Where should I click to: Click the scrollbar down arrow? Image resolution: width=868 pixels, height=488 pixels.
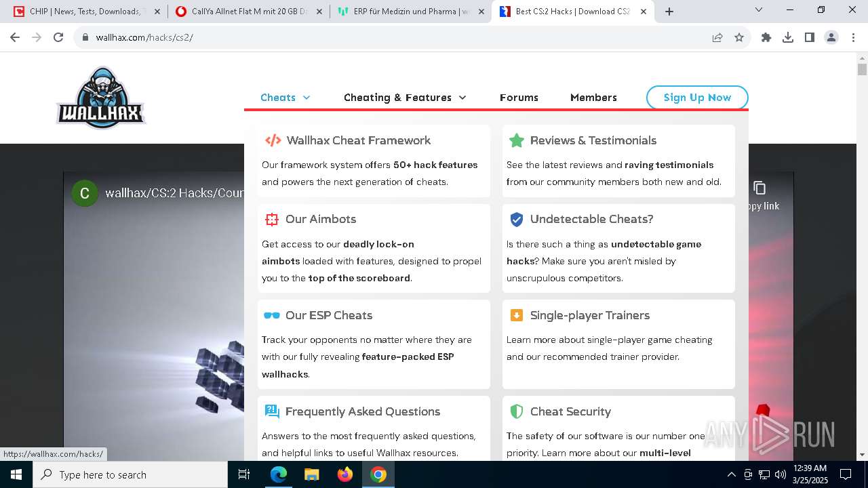click(x=862, y=455)
